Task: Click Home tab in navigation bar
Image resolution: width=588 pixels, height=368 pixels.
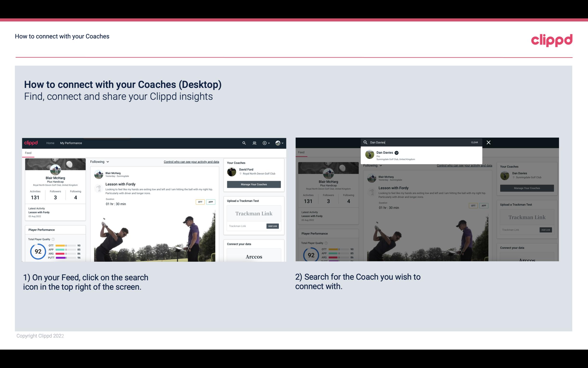Action: (x=50, y=143)
